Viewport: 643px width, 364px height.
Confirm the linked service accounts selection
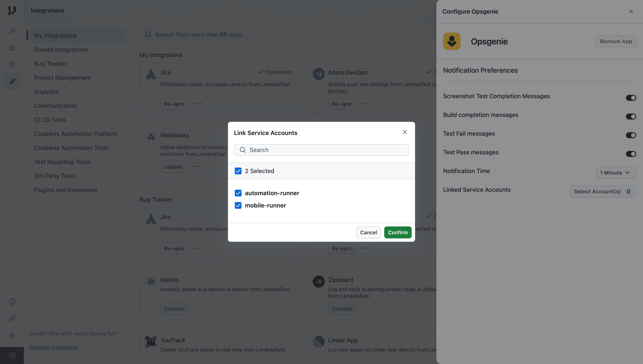coord(397,232)
